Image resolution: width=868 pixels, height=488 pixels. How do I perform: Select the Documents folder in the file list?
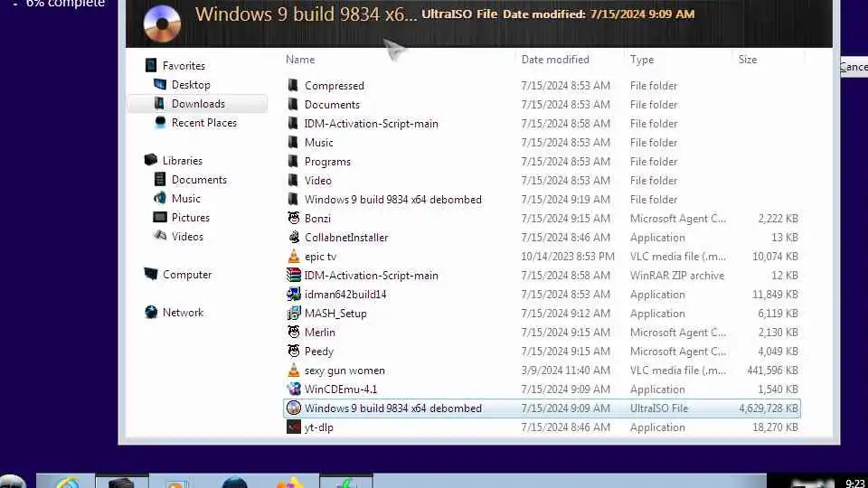(x=332, y=105)
